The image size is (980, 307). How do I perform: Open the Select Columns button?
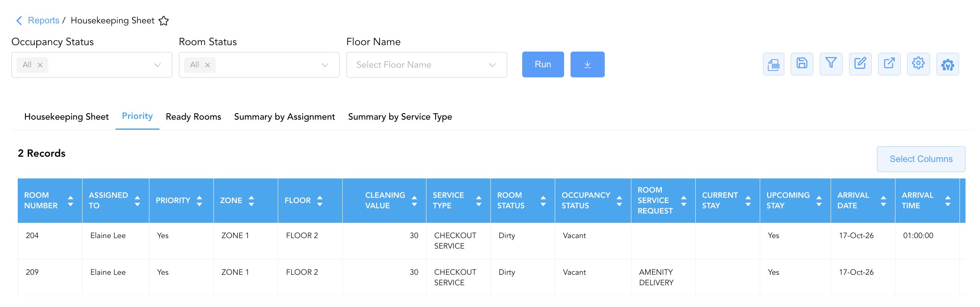[921, 159]
